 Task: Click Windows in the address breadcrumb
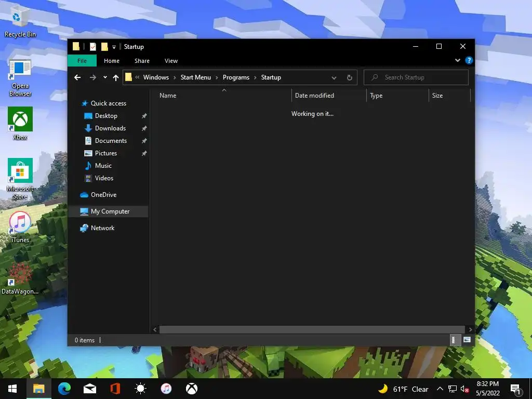pos(156,77)
